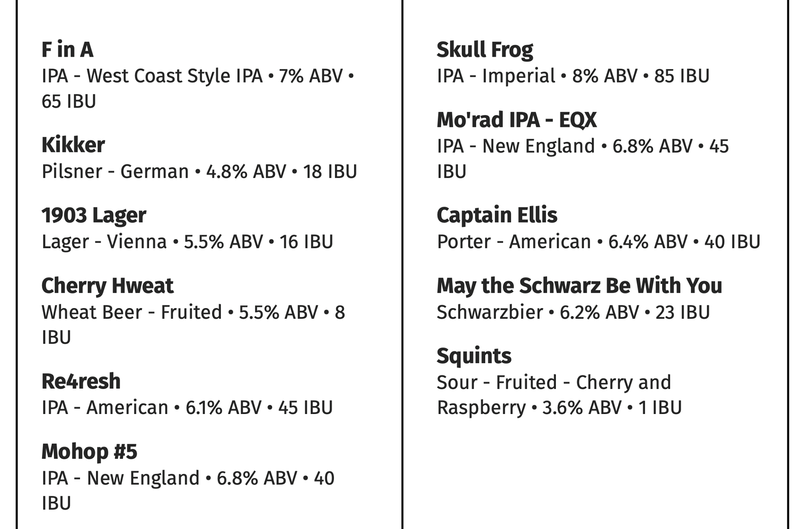Select the Sour - Fruited - Cherry description
812x529 pixels.
[559, 395]
